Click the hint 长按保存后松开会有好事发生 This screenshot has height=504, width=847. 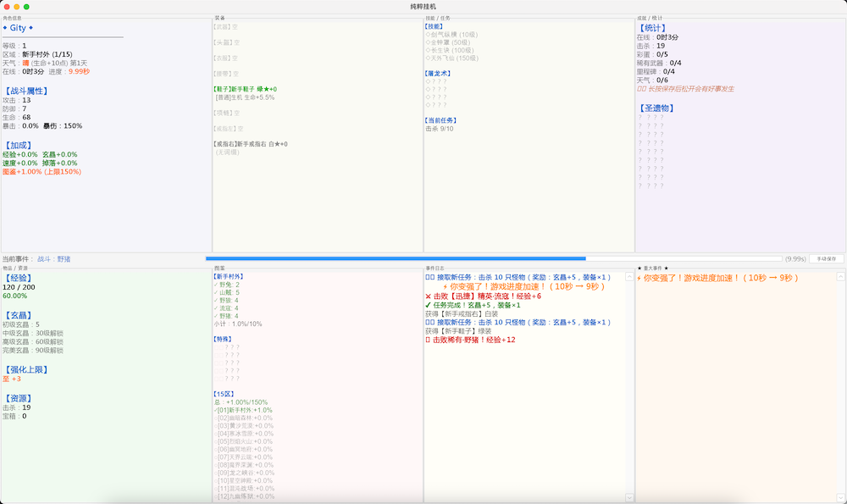[685, 89]
